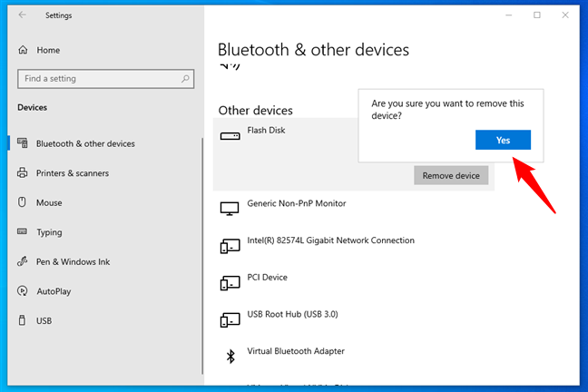588x392 pixels.
Task: Click the Remove device button
Action: pos(451,175)
